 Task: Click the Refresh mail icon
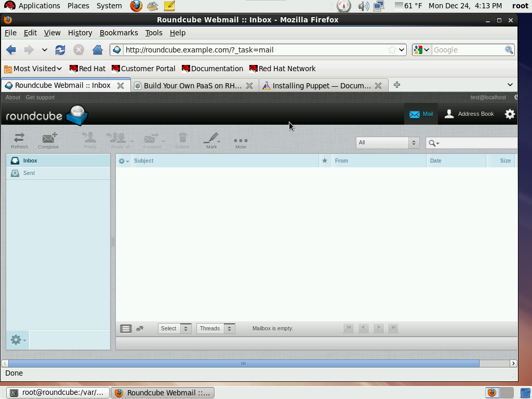(19, 140)
